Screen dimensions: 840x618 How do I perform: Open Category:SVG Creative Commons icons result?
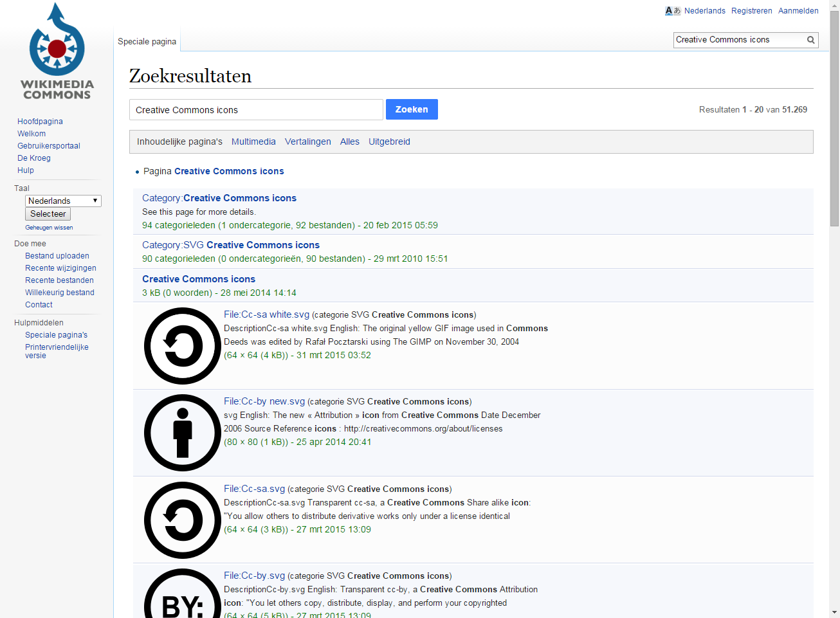pyautogui.click(x=231, y=245)
